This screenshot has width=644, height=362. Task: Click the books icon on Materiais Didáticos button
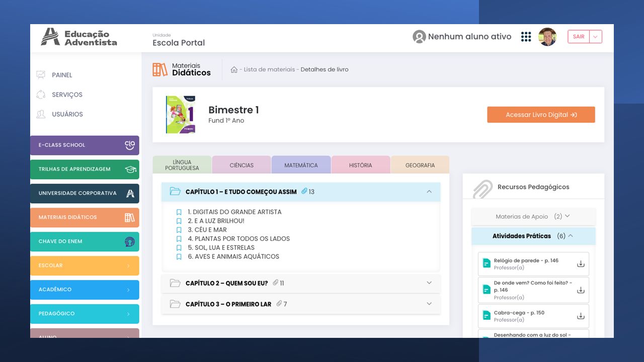pos(130,218)
